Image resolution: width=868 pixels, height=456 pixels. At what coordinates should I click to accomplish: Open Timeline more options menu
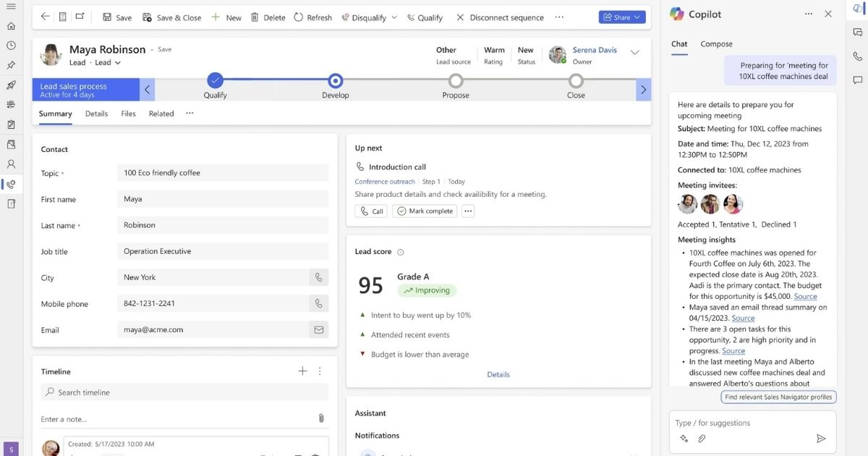(320, 371)
